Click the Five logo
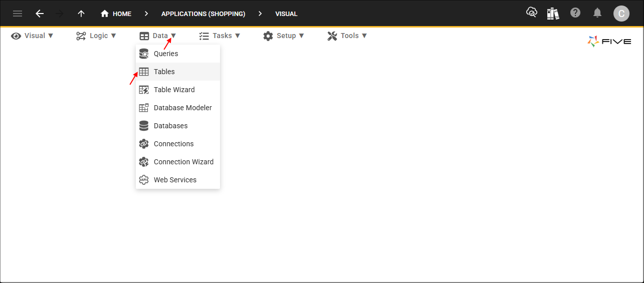Image resolution: width=644 pixels, height=283 pixels. coord(609,42)
